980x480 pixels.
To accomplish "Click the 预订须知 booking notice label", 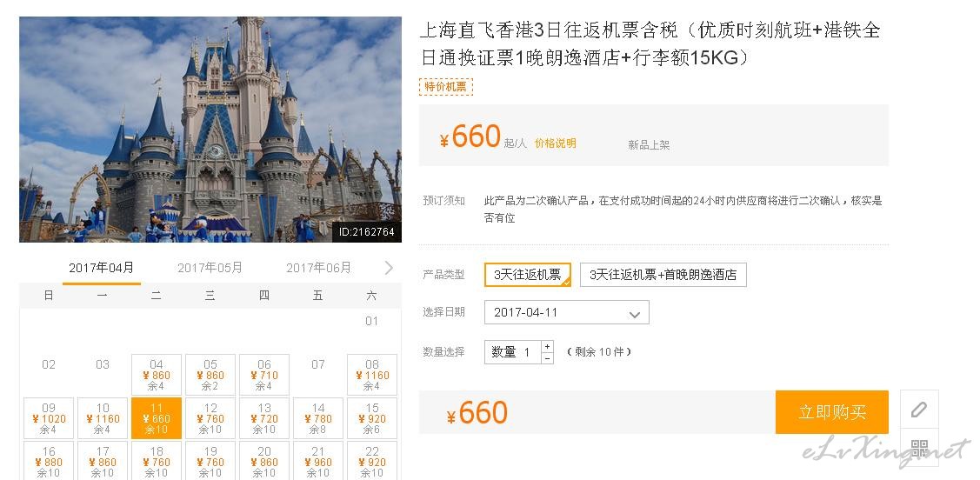I will pyautogui.click(x=443, y=201).
